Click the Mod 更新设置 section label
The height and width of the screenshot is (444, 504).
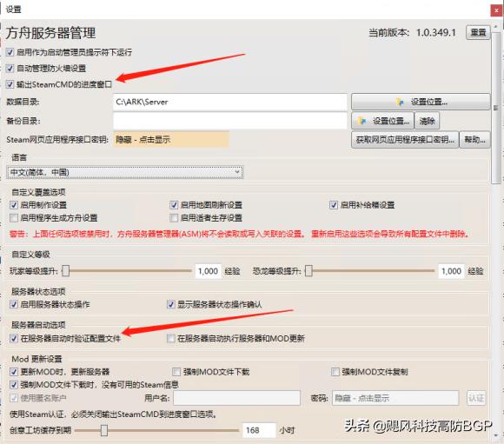36,359
